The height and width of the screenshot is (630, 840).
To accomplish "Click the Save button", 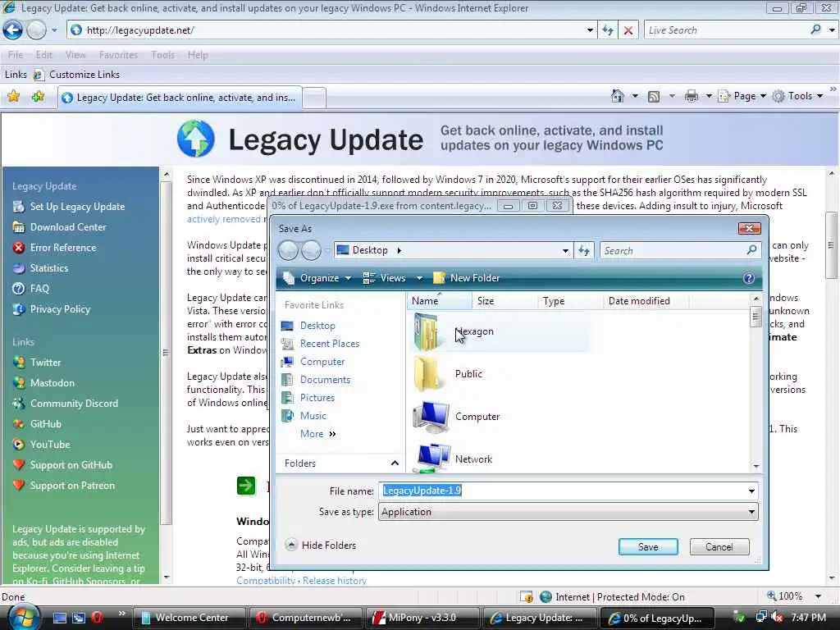I will pyautogui.click(x=648, y=547).
